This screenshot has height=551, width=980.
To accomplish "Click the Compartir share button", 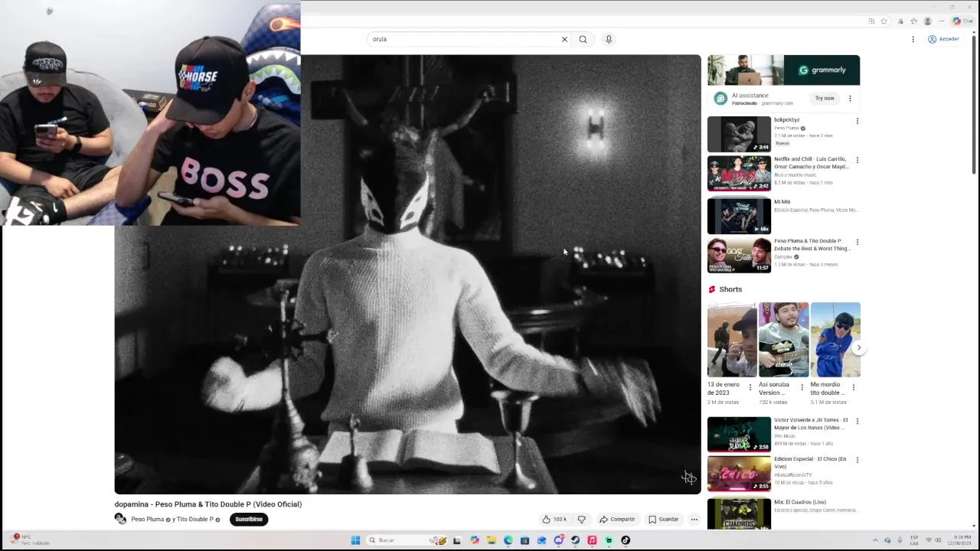I will coord(617,519).
